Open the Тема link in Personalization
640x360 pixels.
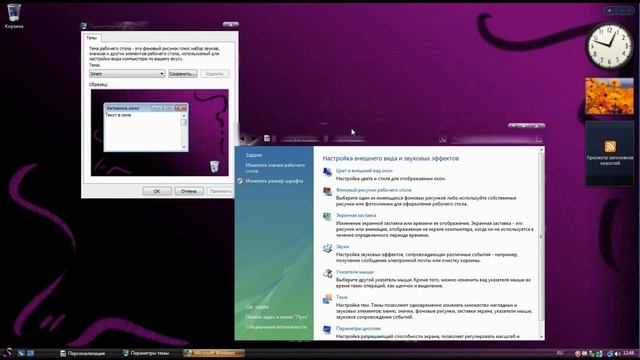[342, 297]
